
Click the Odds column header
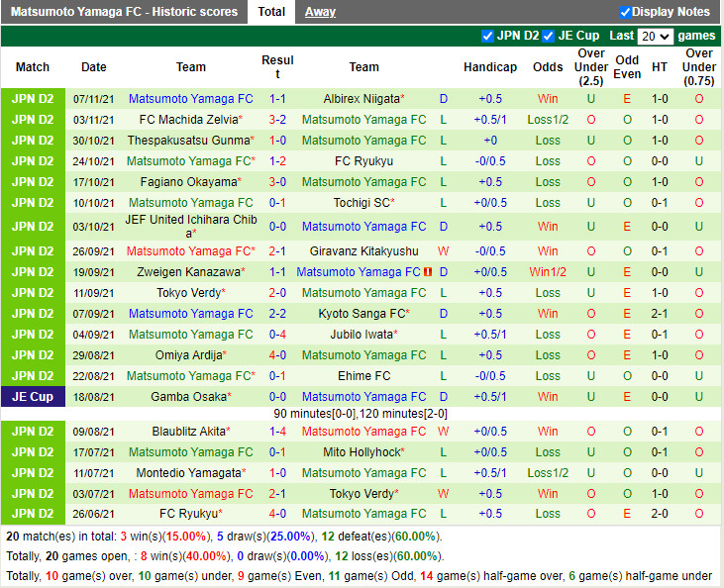point(548,67)
